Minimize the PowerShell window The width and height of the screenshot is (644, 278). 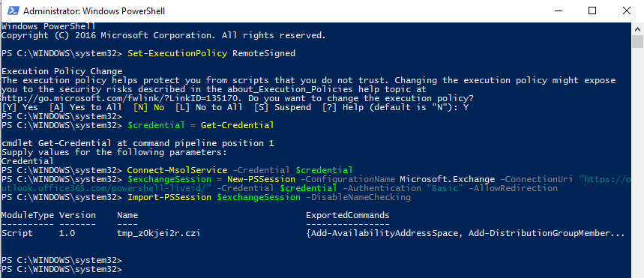click(558, 11)
